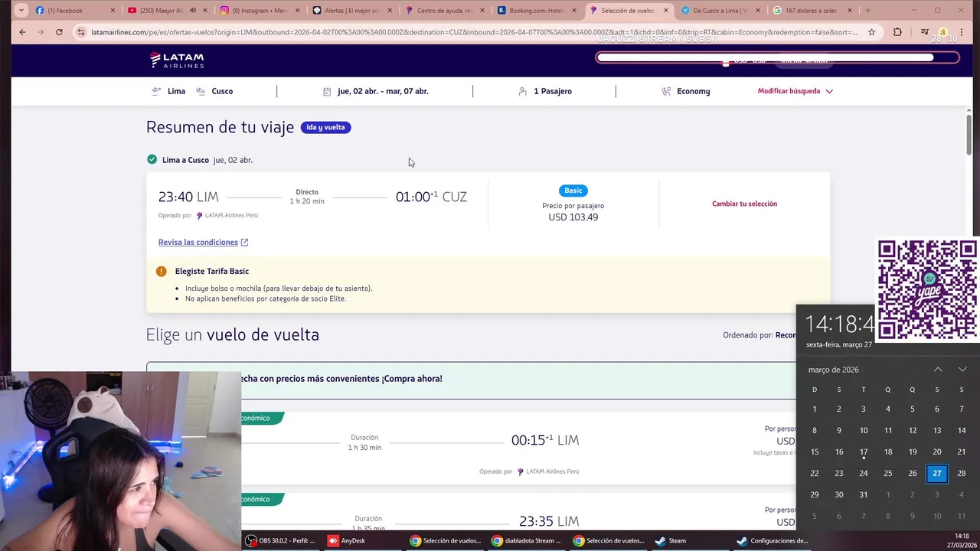The height and width of the screenshot is (551, 980).
Task: Select the return flight arriving 00:15 LIM
Action: click(x=519, y=448)
